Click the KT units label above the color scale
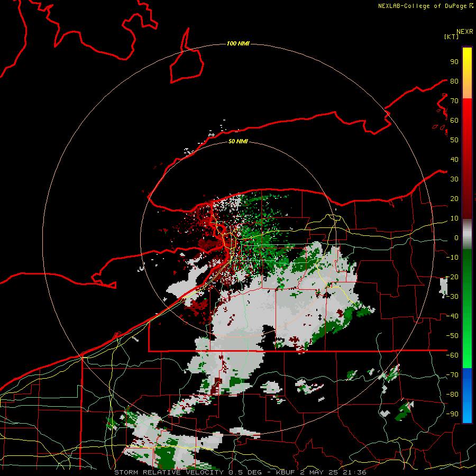 coord(452,36)
